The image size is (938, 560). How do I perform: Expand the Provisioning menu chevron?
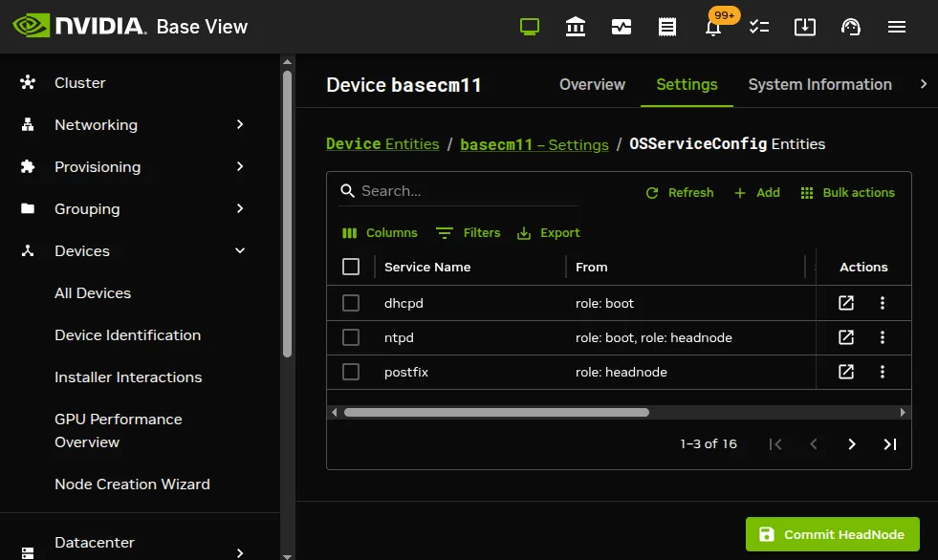pos(240,166)
